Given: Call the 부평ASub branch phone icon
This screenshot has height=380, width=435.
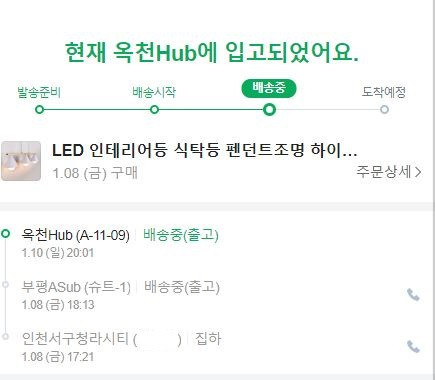Looking at the screenshot, I should tap(413, 295).
